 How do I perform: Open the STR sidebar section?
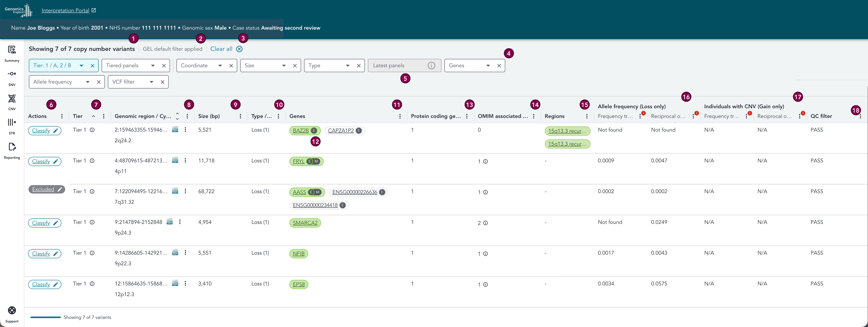point(12,127)
